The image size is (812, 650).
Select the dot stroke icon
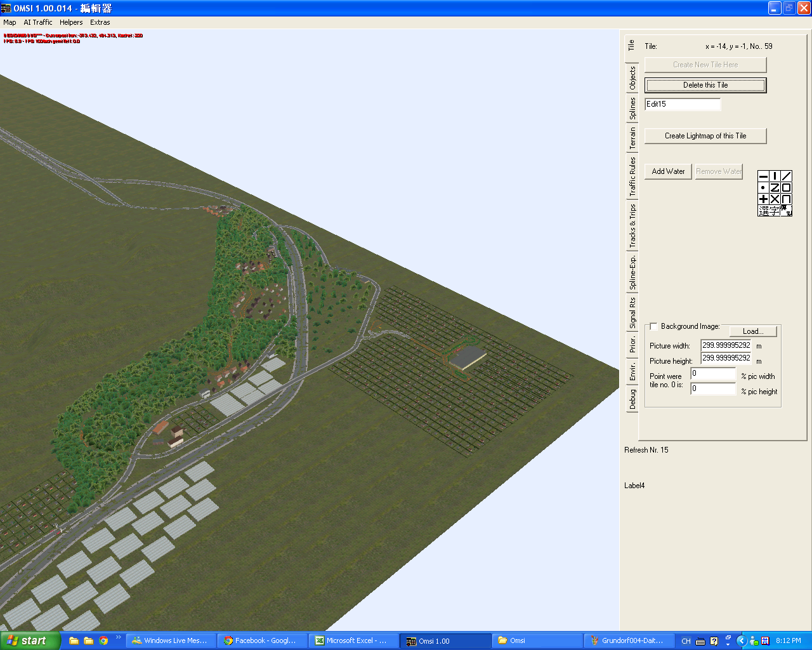[763, 188]
